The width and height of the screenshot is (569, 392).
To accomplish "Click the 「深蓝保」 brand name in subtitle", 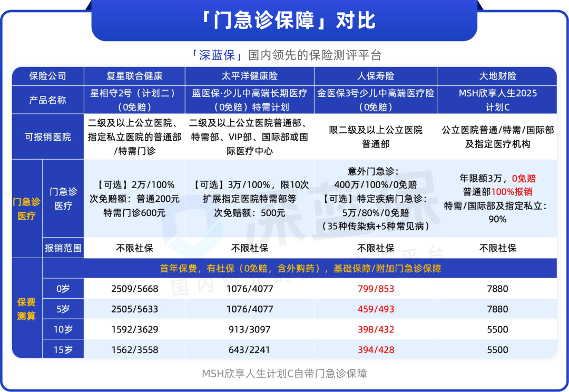I will [217, 55].
